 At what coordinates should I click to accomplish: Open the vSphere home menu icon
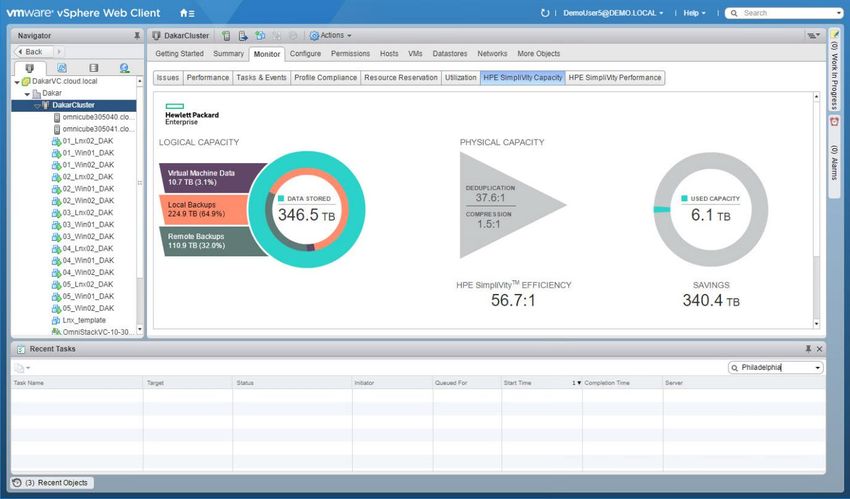[186, 13]
